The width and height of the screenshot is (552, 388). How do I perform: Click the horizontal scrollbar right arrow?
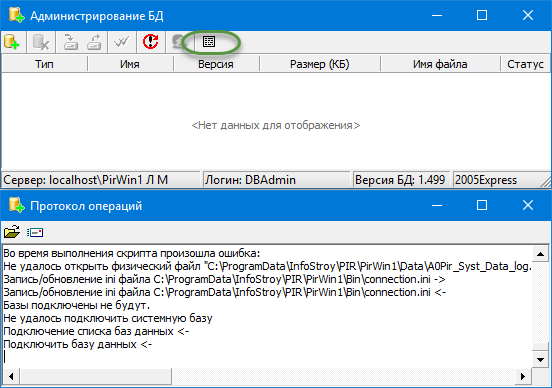(523, 376)
